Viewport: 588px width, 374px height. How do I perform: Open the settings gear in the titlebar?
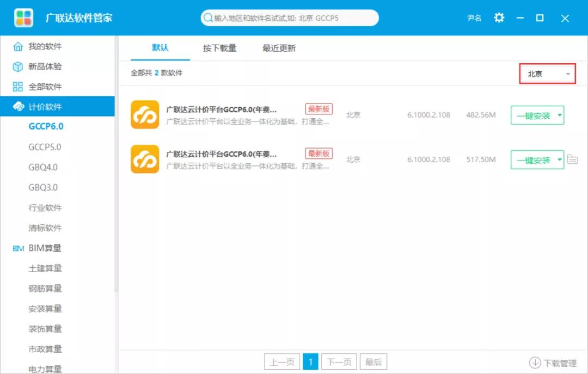[499, 18]
